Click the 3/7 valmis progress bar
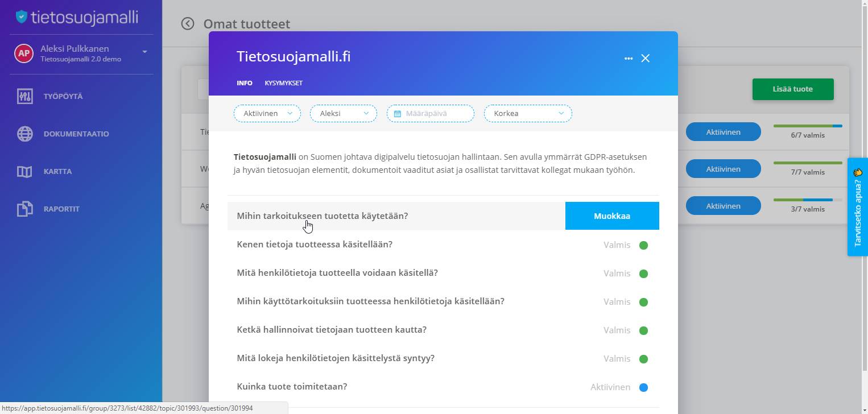This screenshot has width=868, height=414. point(808,200)
